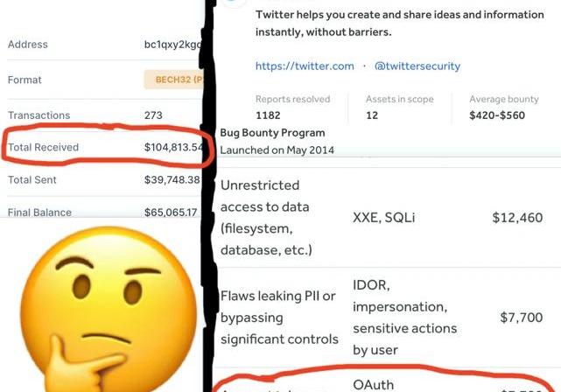This screenshot has width=561, height=392.
Task: Click the Final Balance amount $65,065.17
Action: pos(172,212)
